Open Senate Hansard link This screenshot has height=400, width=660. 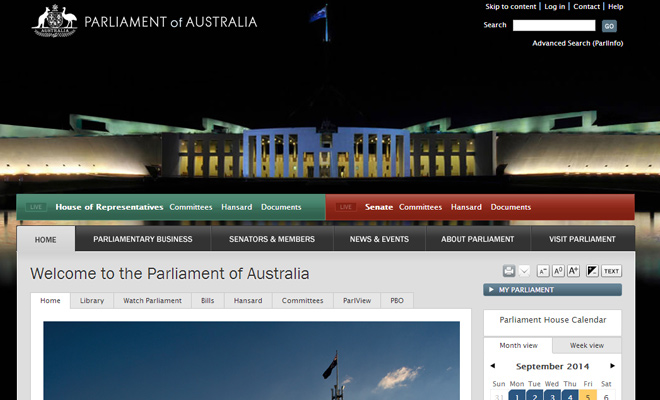466,207
